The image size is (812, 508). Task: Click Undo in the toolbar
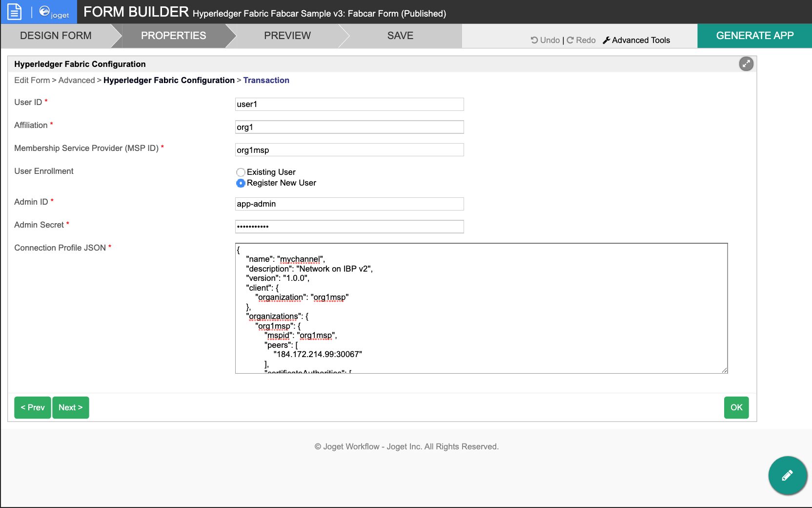coord(545,40)
